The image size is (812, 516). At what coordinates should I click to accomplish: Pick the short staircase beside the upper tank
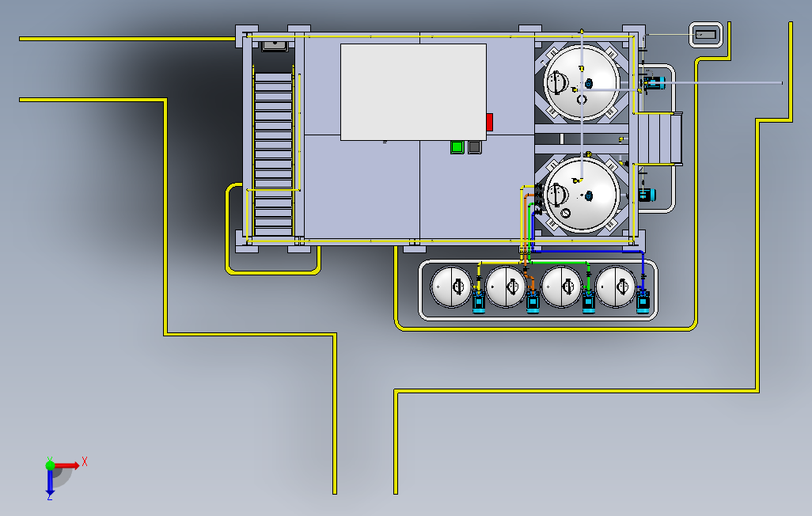click(x=659, y=138)
